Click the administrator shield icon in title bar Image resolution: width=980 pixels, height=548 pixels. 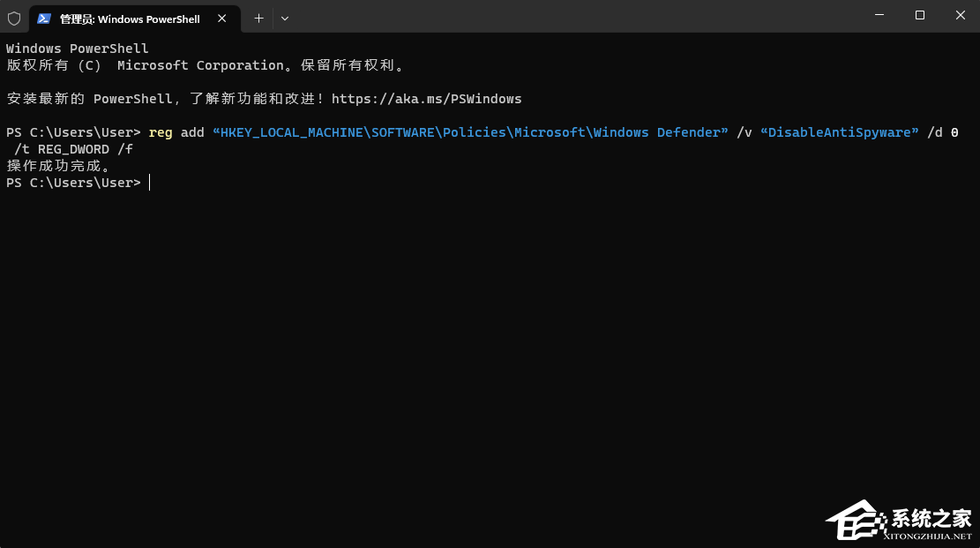pos(14,19)
